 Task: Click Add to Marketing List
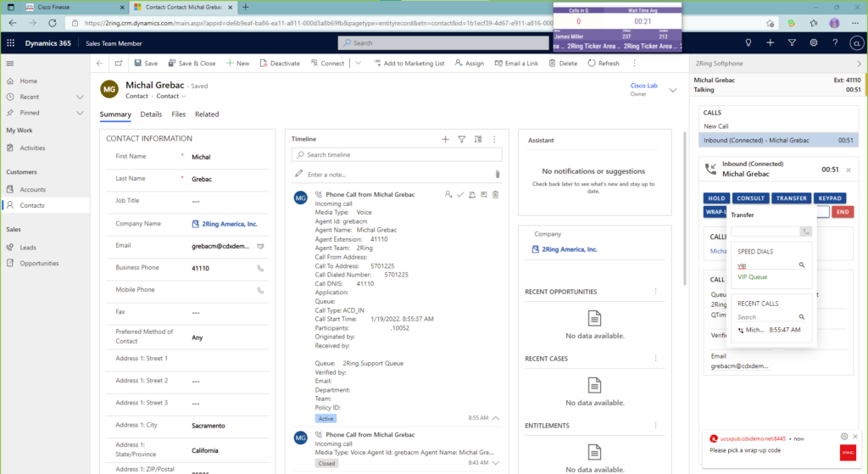pyautogui.click(x=409, y=64)
